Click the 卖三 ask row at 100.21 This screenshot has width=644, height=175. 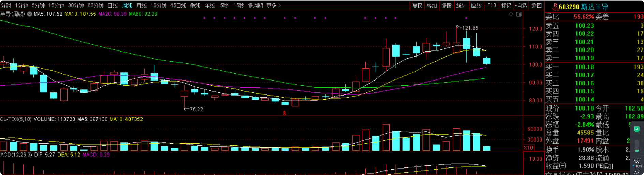click(x=595, y=42)
